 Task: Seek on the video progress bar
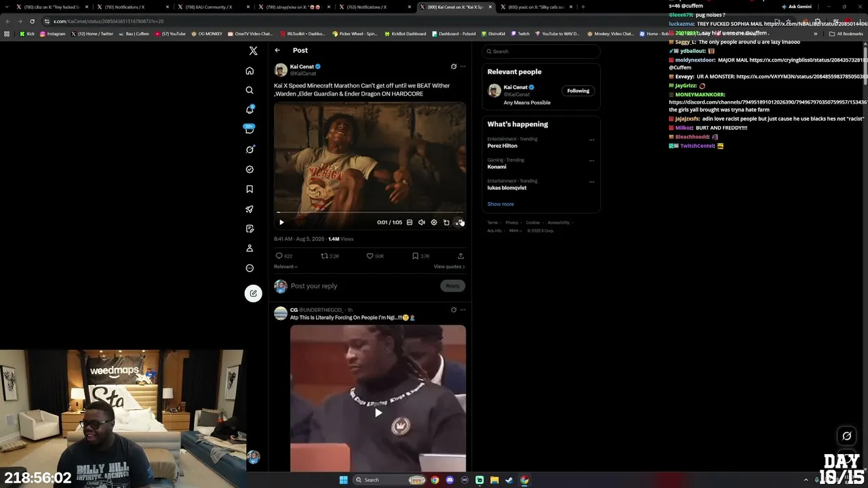[x=370, y=212]
